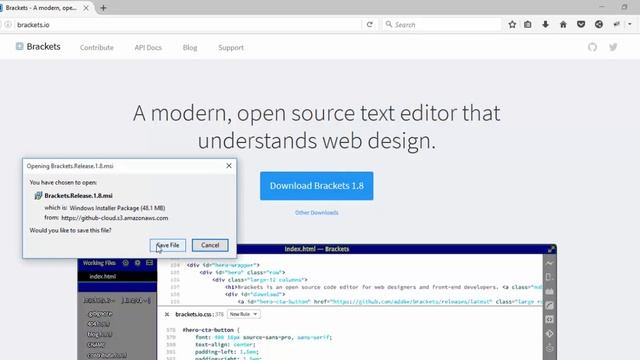The height and width of the screenshot is (360, 640).
Task: Open the Support page
Action: (231, 48)
